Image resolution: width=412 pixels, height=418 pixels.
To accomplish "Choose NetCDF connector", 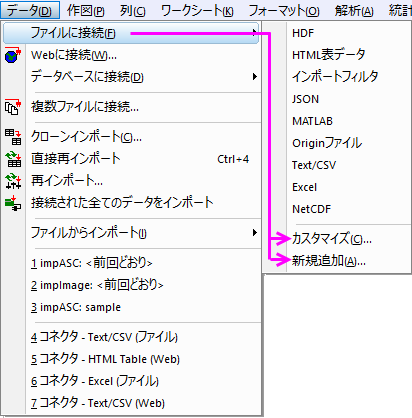I will pyautogui.click(x=337, y=209).
